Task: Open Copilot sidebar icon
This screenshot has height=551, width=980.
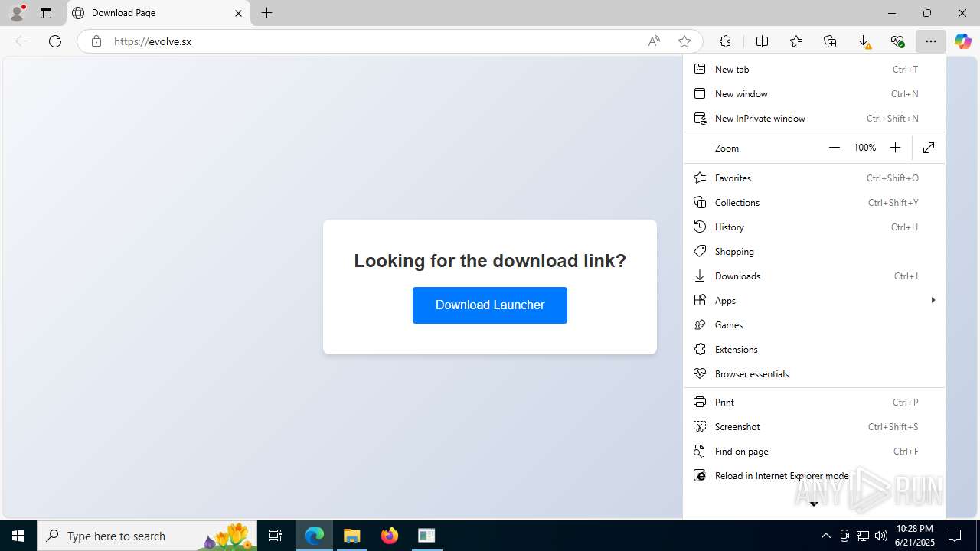Action: 963,41
